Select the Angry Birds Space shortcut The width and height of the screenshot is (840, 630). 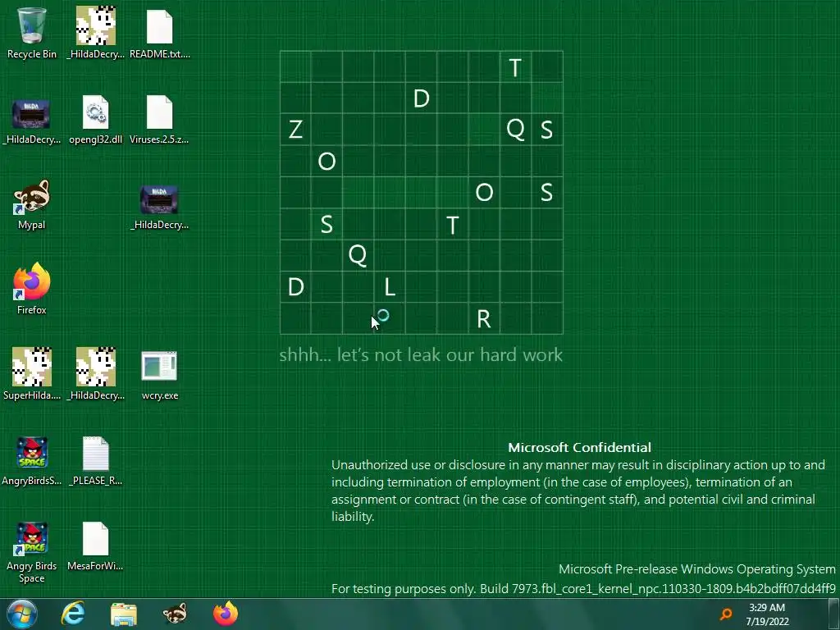pos(32,552)
